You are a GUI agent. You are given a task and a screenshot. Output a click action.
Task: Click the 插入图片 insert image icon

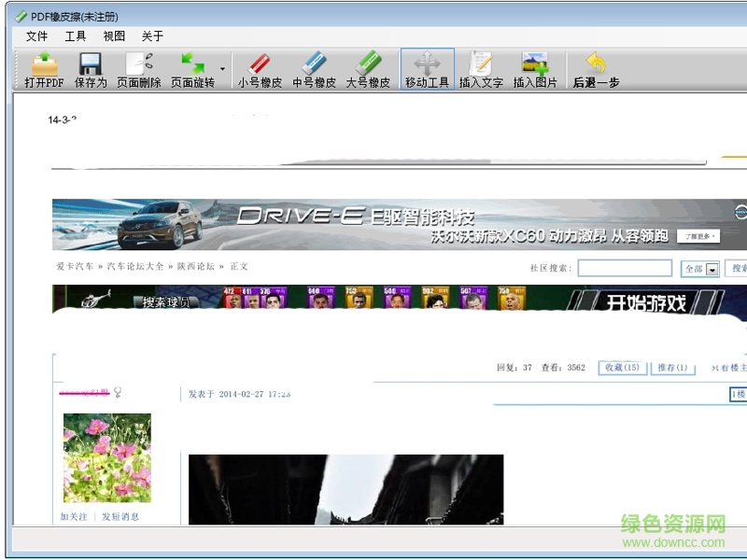pos(535,67)
